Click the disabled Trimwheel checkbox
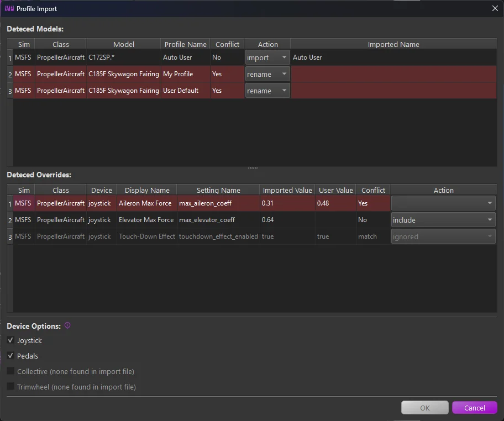The image size is (504, 421). [x=11, y=386]
